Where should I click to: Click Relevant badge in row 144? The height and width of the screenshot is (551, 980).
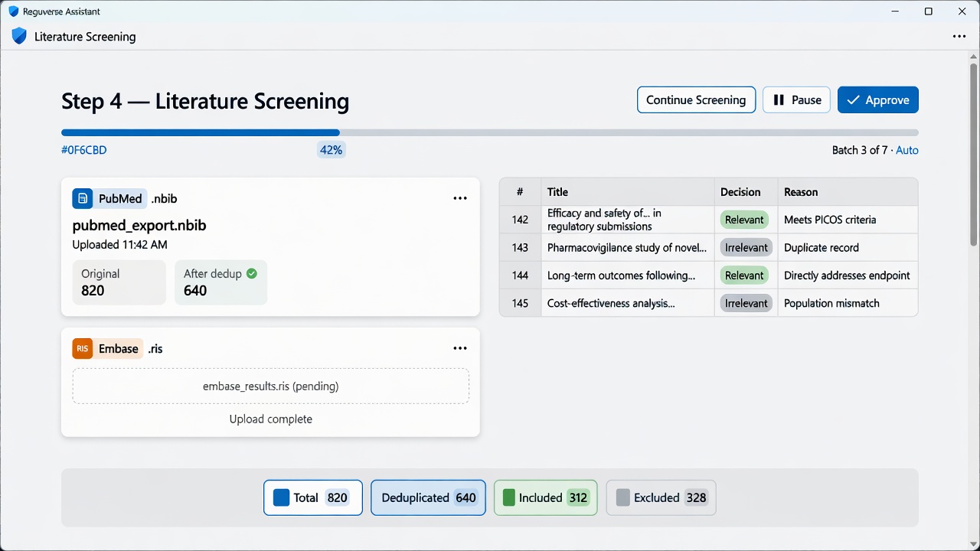click(x=744, y=275)
